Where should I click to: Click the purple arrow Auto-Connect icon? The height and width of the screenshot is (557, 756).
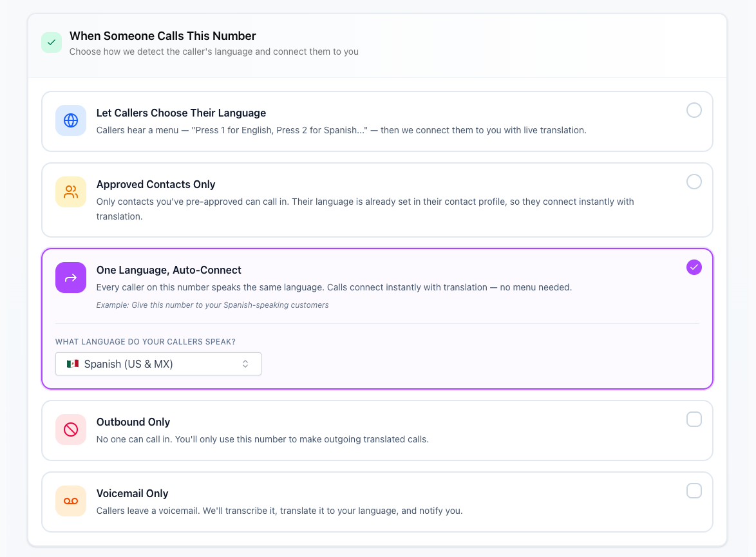point(70,277)
